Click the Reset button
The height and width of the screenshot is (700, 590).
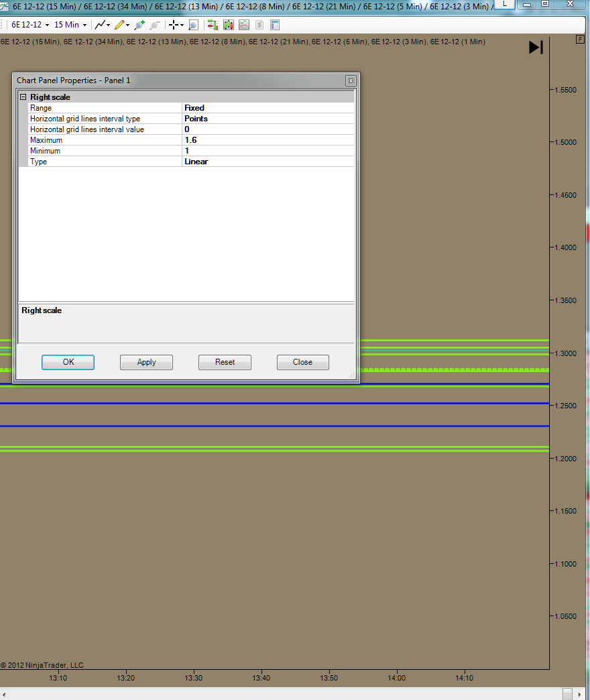(x=225, y=362)
